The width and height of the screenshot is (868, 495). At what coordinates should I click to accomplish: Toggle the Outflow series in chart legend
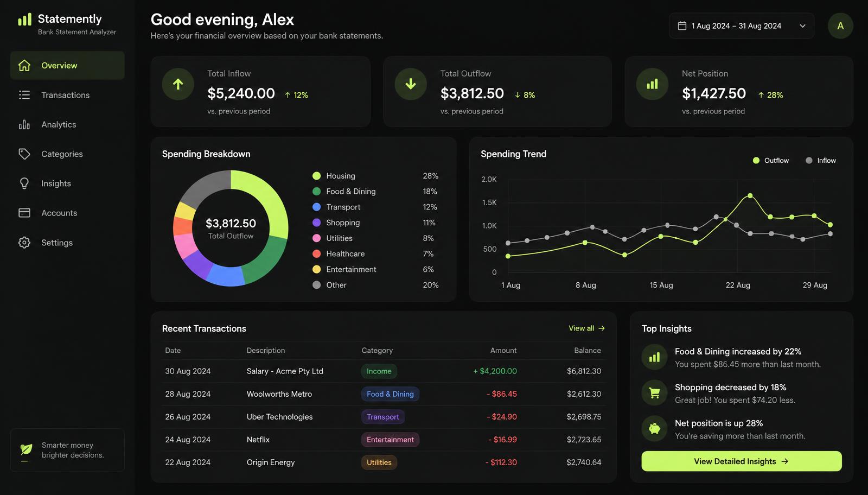click(x=771, y=161)
